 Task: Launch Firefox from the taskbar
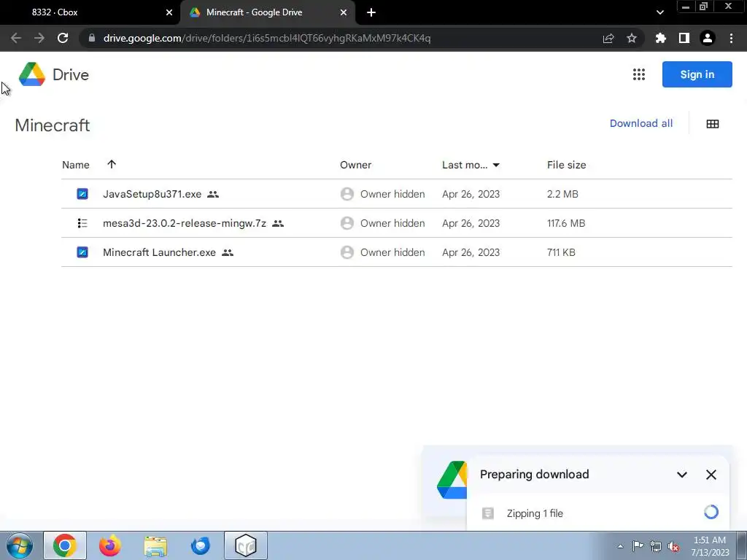110,545
